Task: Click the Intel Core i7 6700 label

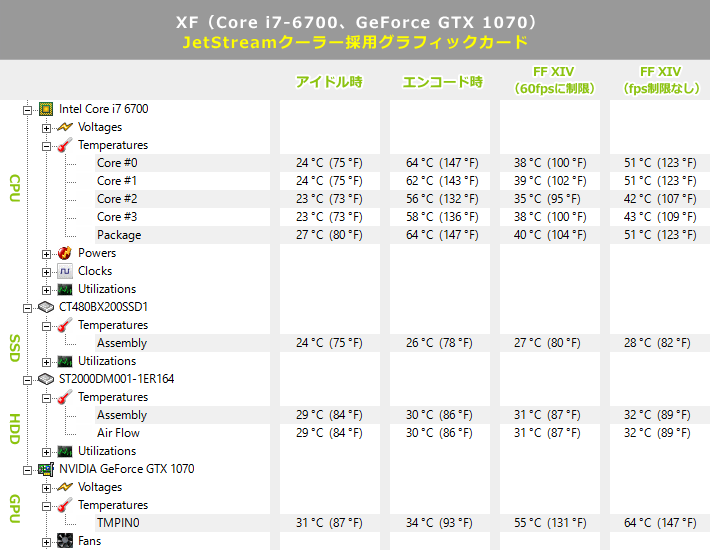Action: (103, 109)
